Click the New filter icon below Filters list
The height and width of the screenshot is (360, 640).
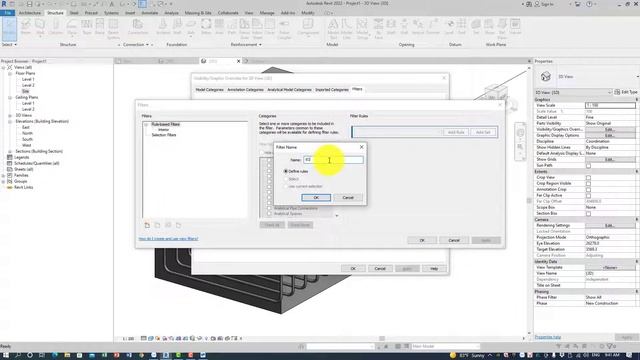point(147,225)
